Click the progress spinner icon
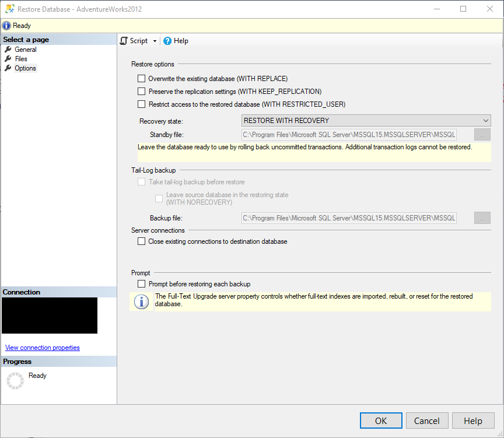504x438 pixels. (x=15, y=381)
